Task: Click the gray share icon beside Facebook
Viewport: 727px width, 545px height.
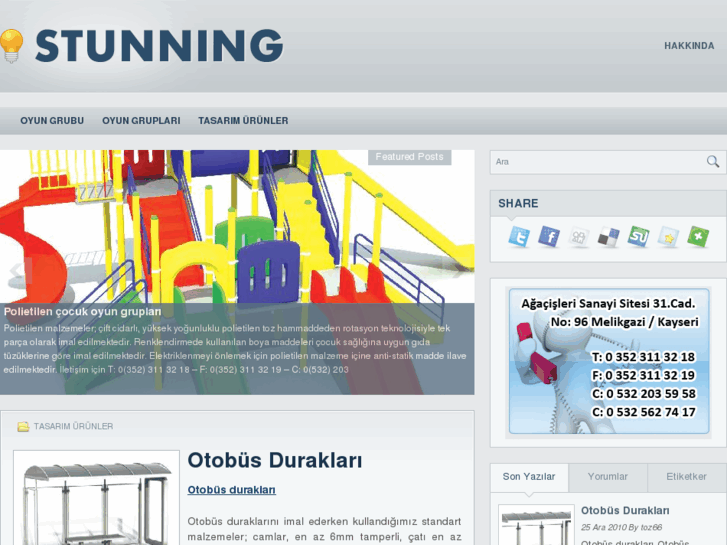Action: [x=579, y=237]
